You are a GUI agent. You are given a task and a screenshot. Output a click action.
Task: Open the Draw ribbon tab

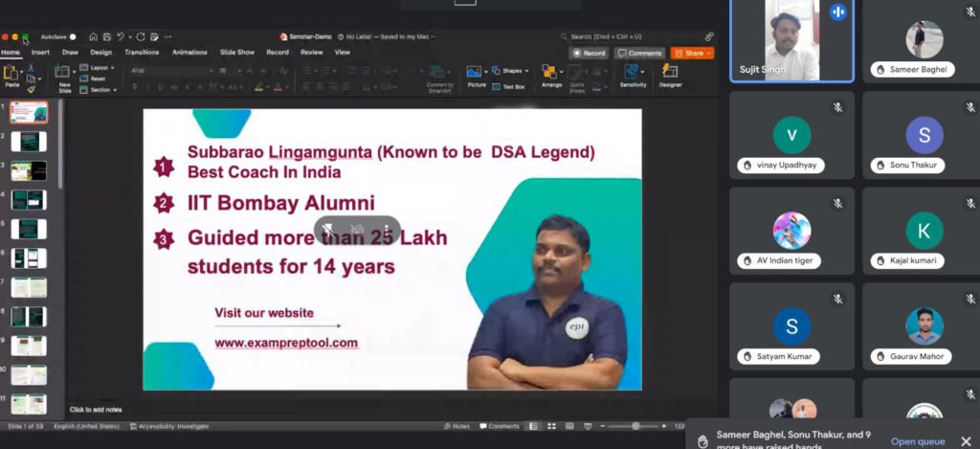tap(70, 53)
